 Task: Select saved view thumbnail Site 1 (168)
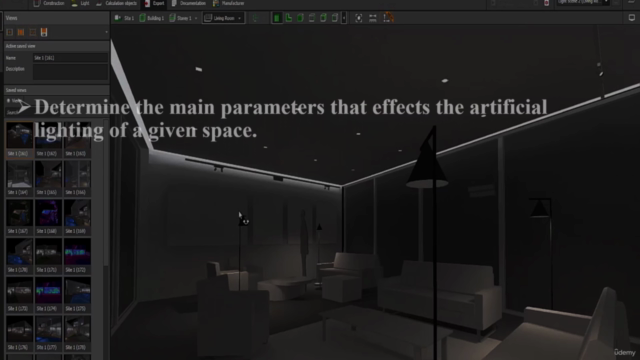pyautogui.click(x=48, y=217)
